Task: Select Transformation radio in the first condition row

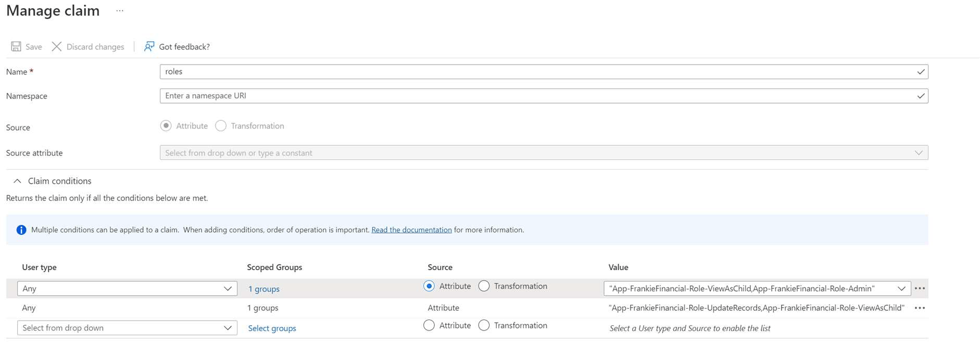Action: pyautogui.click(x=484, y=286)
